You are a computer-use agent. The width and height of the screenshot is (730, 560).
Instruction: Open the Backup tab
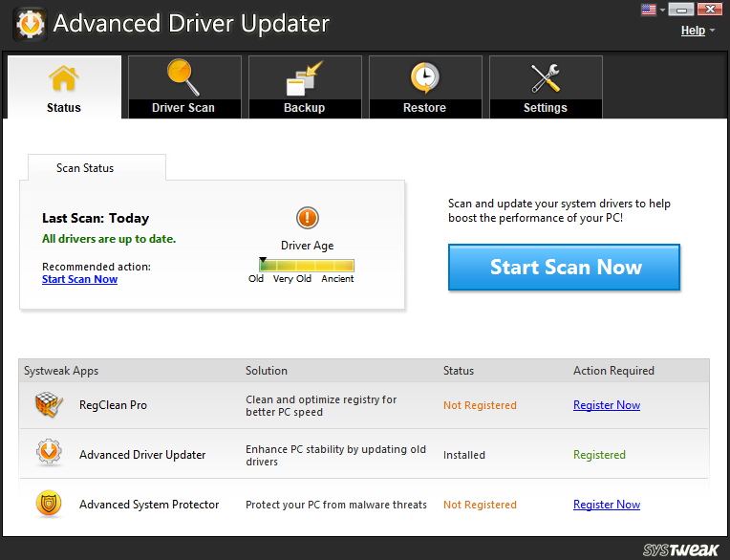(x=305, y=87)
